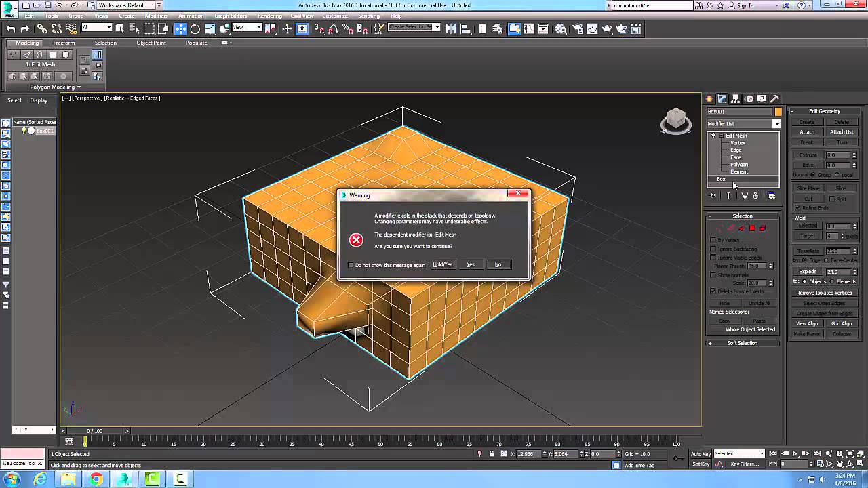Click the Render Production teapot icon

(x=606, y=28)
